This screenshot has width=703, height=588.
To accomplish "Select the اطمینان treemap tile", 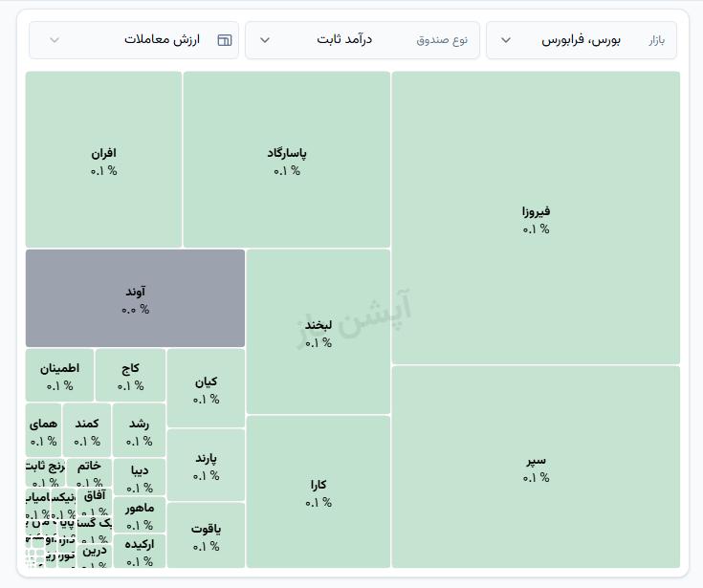I will click(59, 375).
